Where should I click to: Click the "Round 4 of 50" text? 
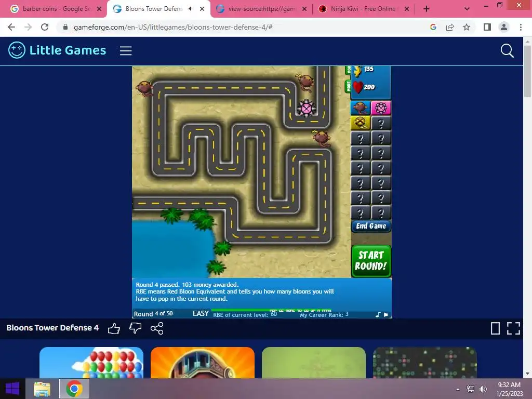(x=153, y=314)
